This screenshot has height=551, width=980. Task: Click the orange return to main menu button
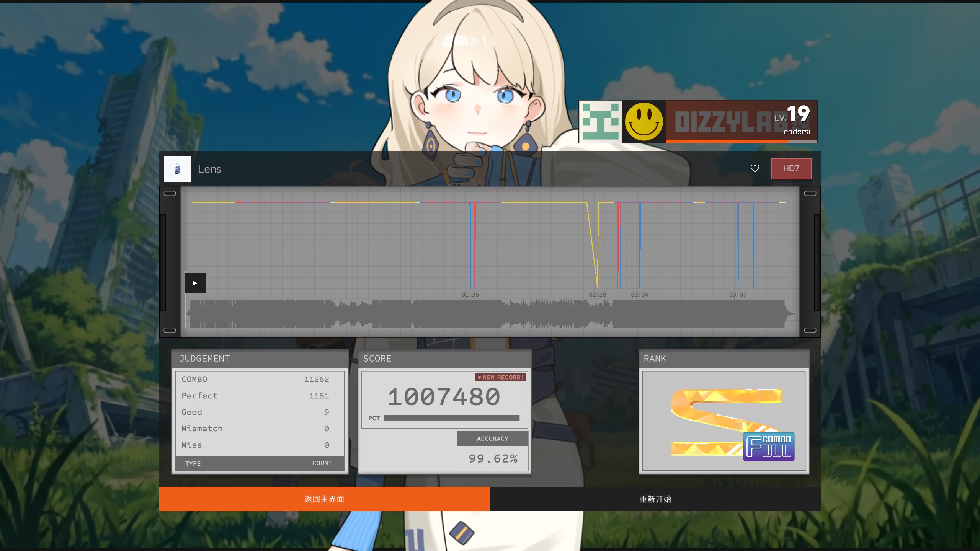(x=325, y=499)
